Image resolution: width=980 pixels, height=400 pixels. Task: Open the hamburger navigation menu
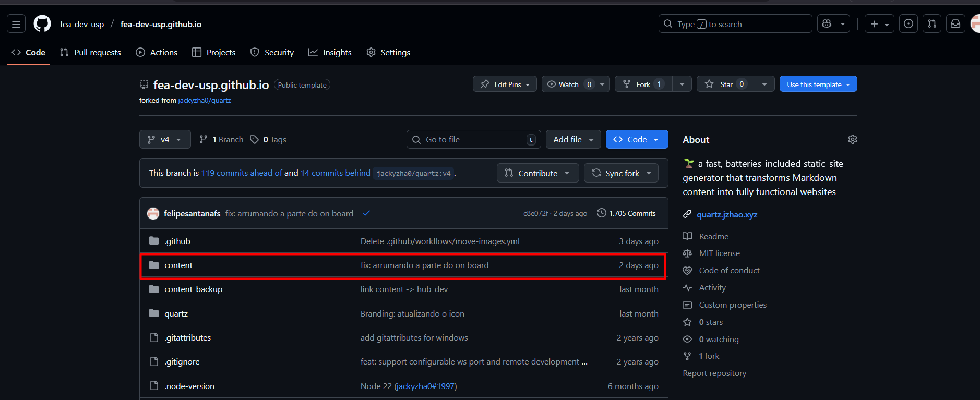click(x=16, y=24)
